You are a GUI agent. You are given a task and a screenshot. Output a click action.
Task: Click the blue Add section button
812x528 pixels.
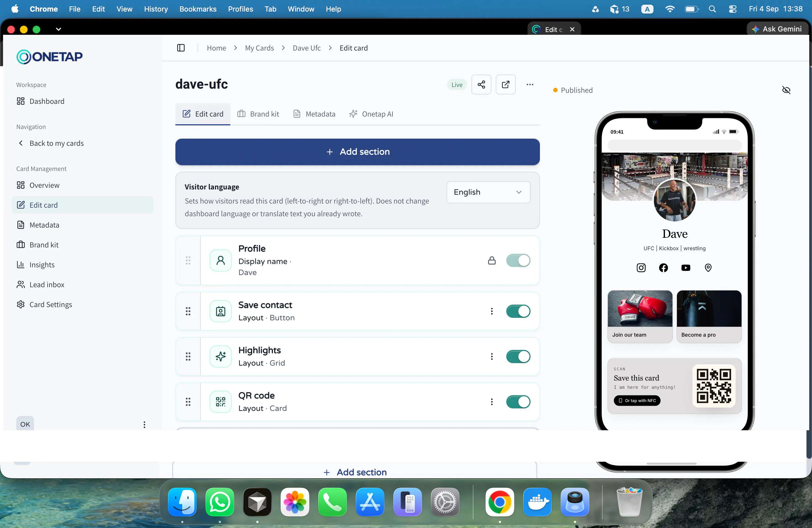coord(357,152)
